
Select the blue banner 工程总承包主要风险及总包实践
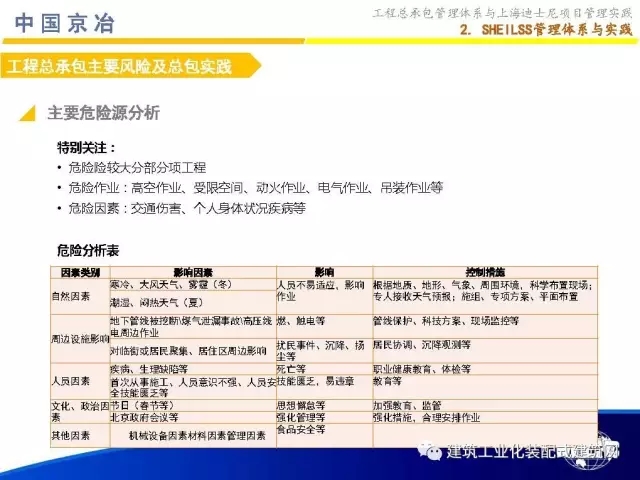118,66
